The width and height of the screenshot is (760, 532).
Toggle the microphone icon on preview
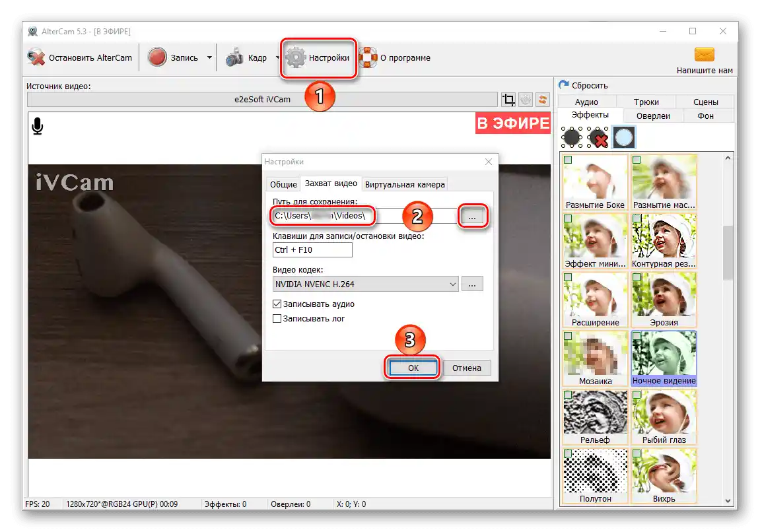point(38,127)
